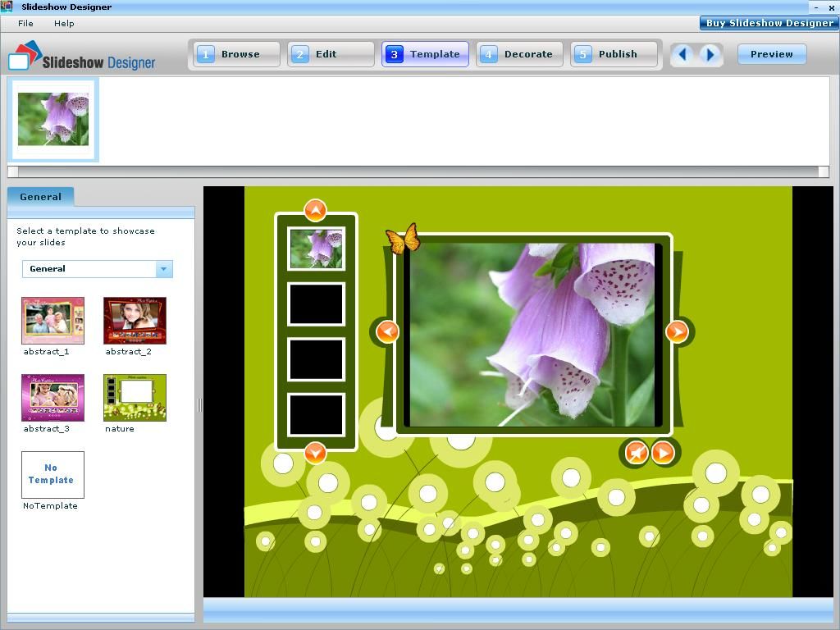The width and height of the screenshot is (840, 630).
Task: Click the butterfly decoration on the frame
Action: [x=402, y=239]
